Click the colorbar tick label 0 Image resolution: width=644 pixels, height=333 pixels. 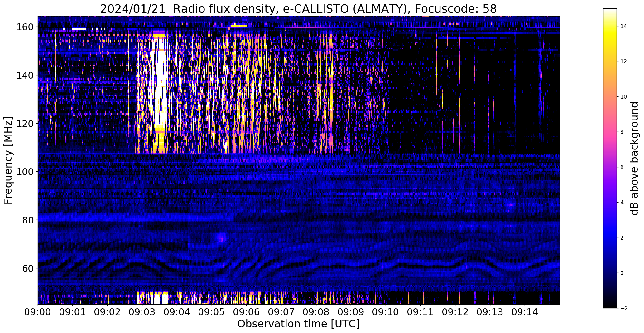[622, 273]
